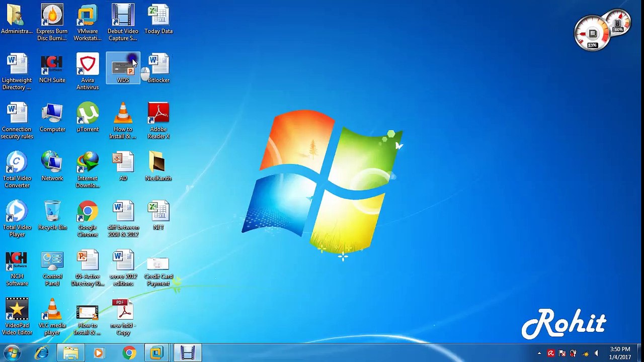Select the Adobe Reader X shortcut
The image size is (644, 362).
(158, 121)
